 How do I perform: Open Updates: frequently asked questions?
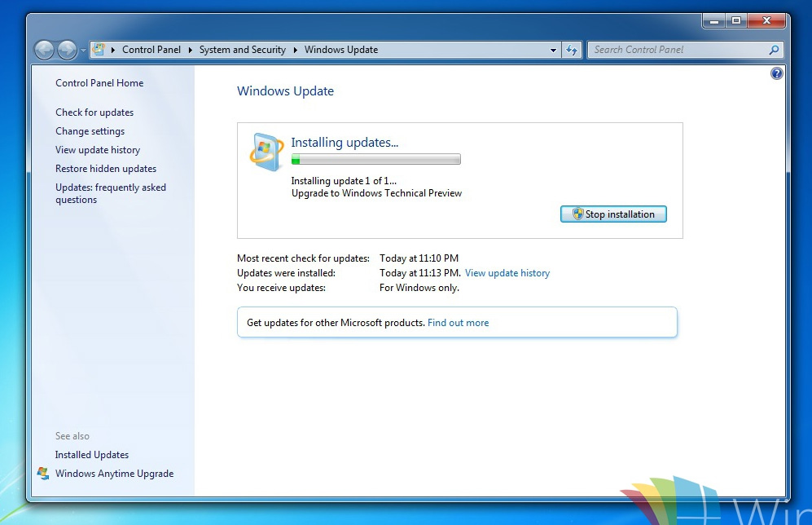(x=111, y=193)
